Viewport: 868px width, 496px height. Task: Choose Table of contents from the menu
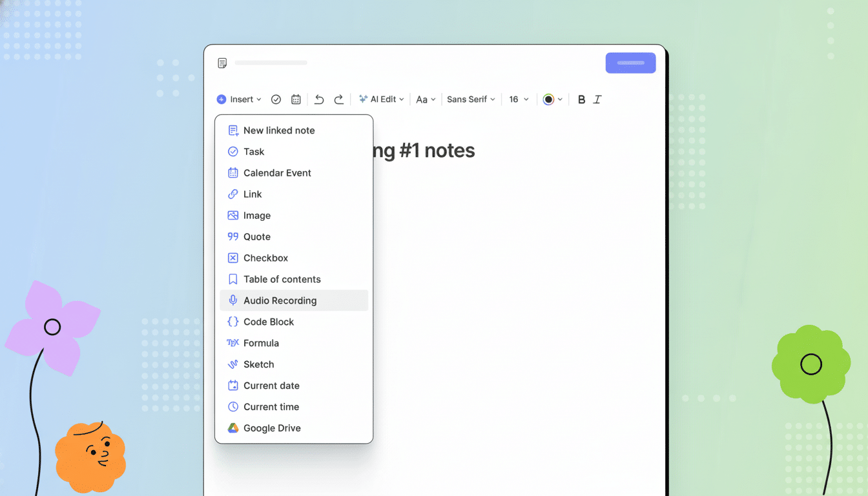tap(282, 279)
